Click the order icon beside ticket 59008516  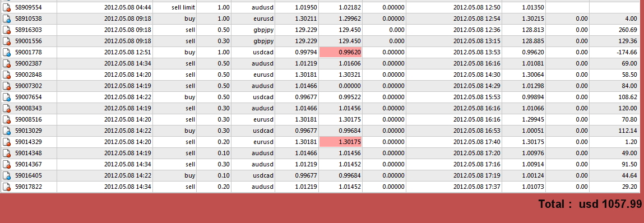(x=7, y=119)
